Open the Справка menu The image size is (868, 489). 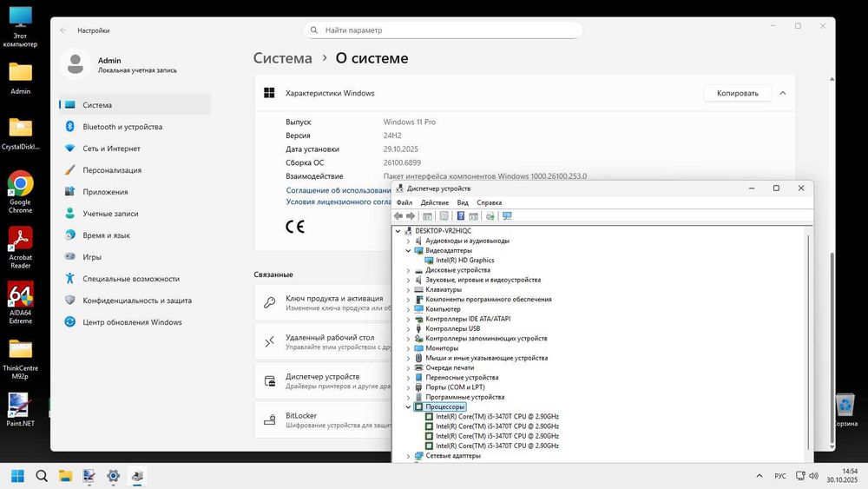pos(490,202)
